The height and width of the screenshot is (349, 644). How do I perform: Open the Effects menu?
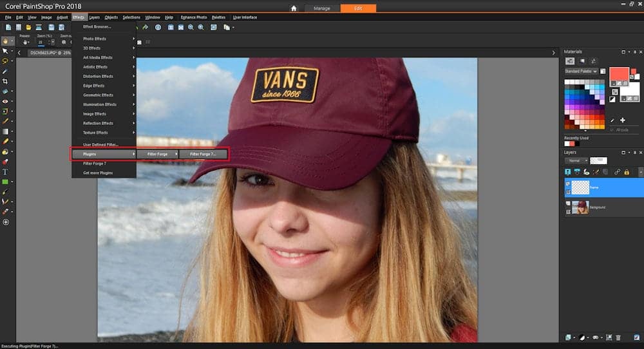coord(79,17)
